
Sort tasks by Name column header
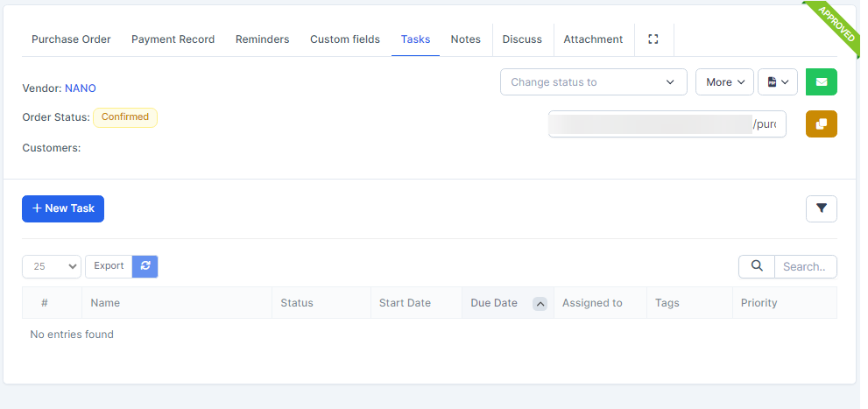[105, 303]
